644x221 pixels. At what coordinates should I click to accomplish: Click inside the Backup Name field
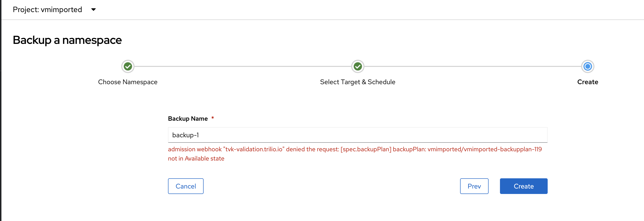coord(358,135)
